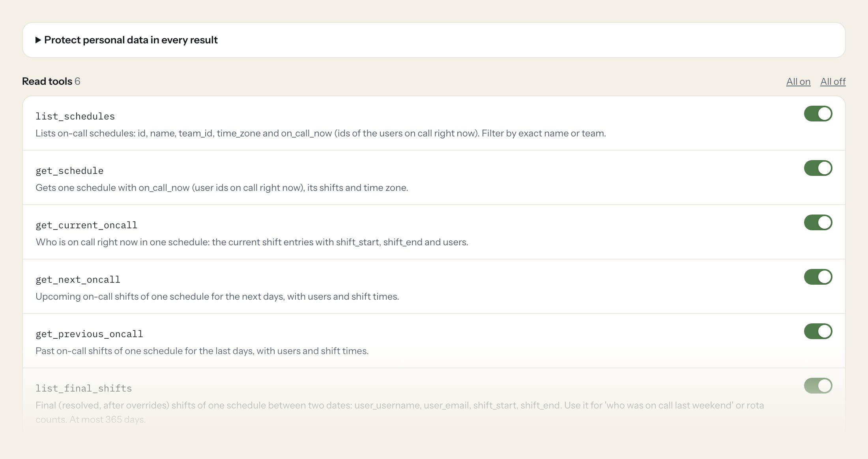
Task: Select the get_previous_oncall tool name
Action: 89,334
